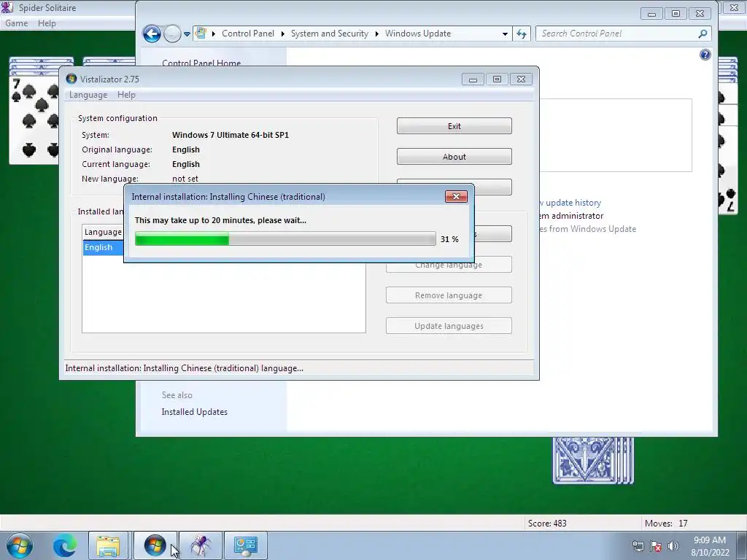Click the Spider Solitaire title bar icon
This screenshot has height=560, width=747.
pyautogui.click(x=7, y=7)
